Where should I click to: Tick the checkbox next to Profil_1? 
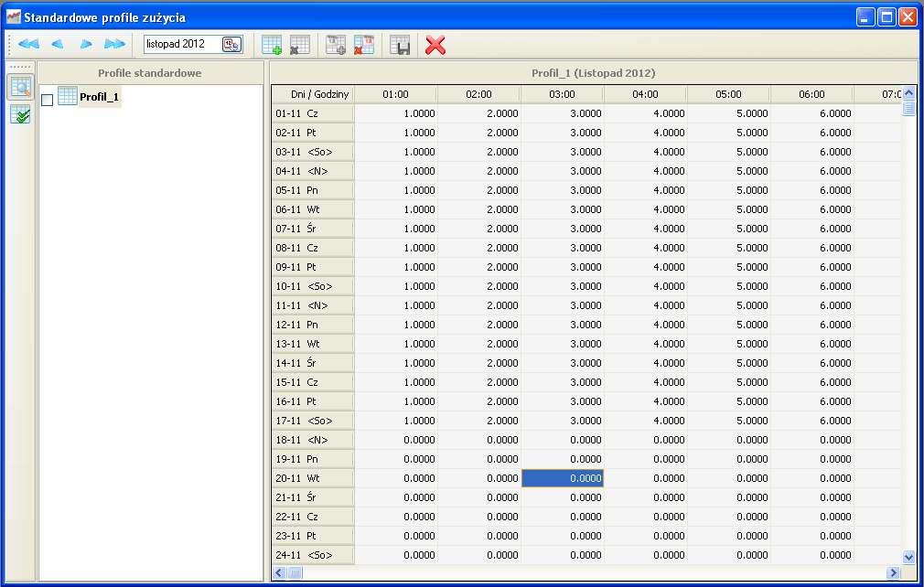point(48,100)
